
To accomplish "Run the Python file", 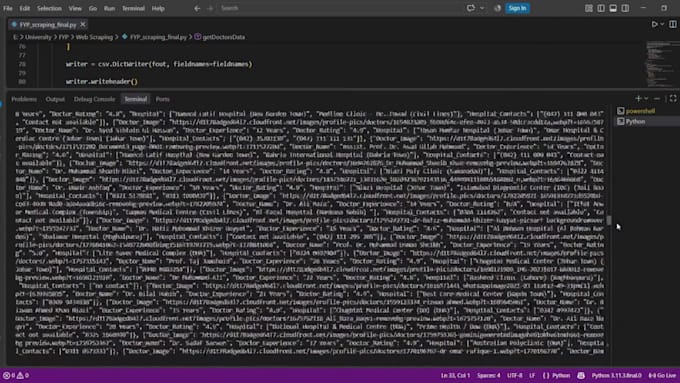I will pos(654,24).
